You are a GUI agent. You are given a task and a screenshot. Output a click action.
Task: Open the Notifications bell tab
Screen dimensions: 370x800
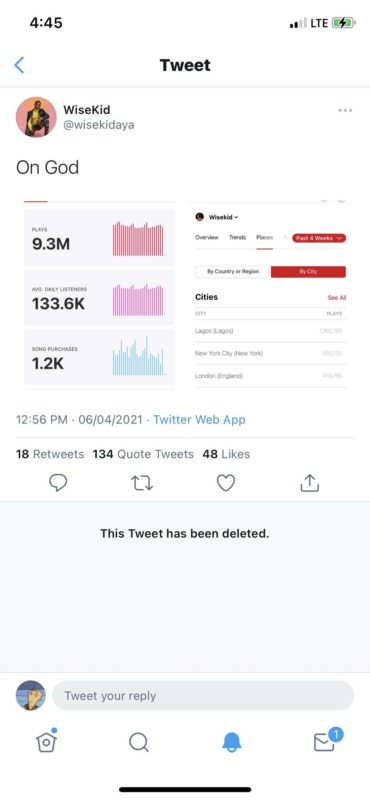click(231, 742)
